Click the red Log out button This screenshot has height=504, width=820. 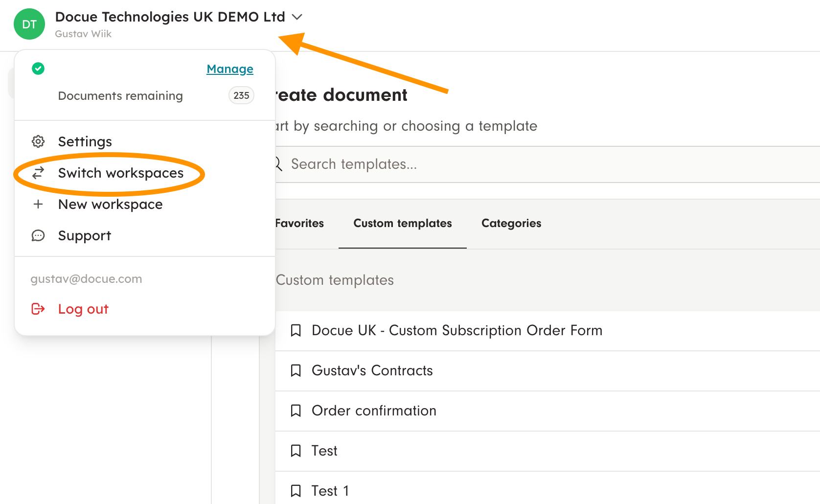coord(83,309)
